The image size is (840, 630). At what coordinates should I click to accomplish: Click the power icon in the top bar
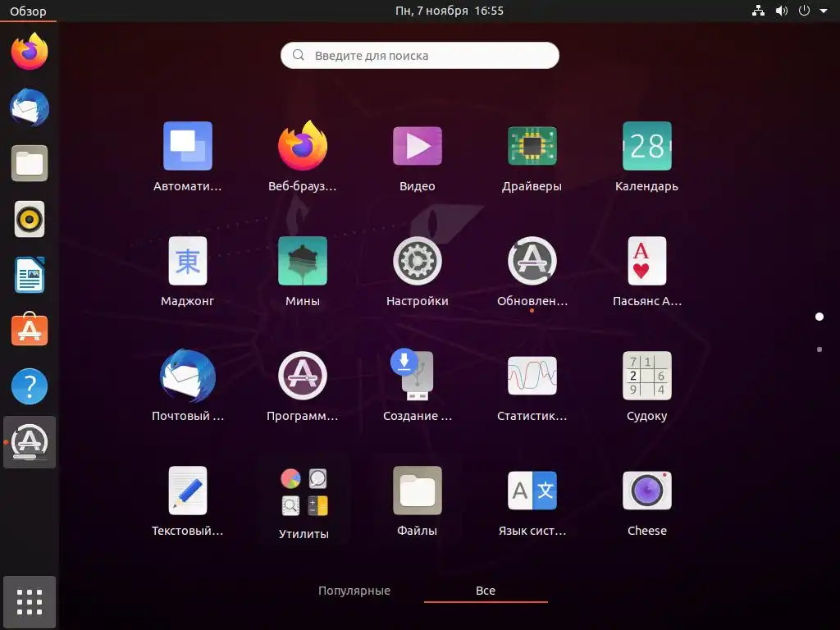(804, 11)
